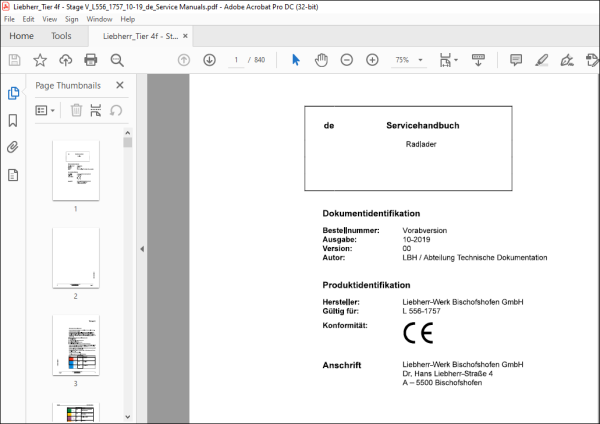Click the rotate pages icon
The image size is (600, 424).
point(116,111)
